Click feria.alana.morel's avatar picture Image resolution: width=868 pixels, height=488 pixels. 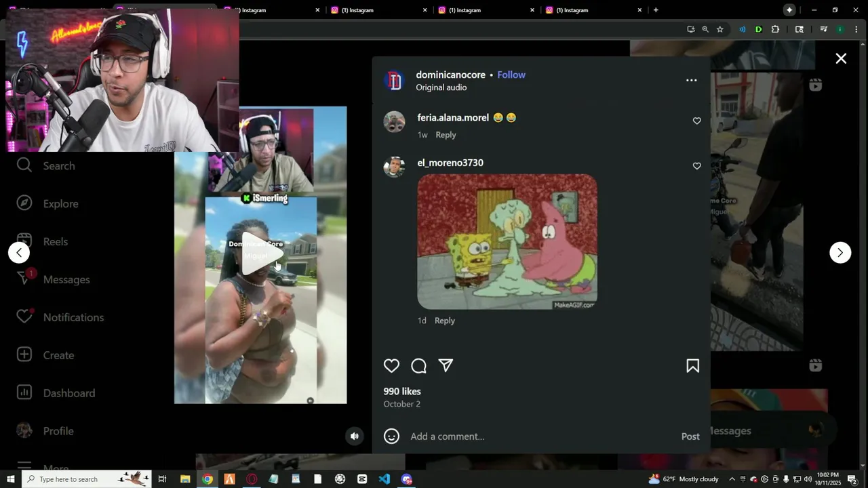[x=394, y=122]
